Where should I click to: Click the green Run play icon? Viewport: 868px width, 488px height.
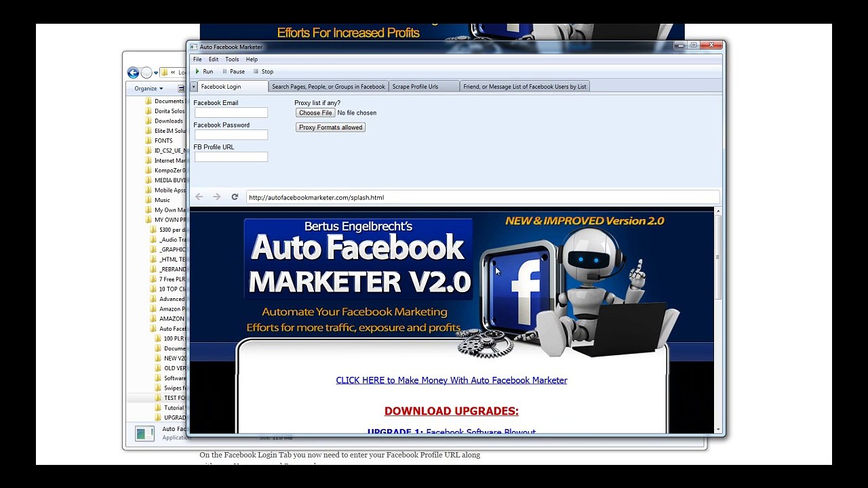(197, 71)
